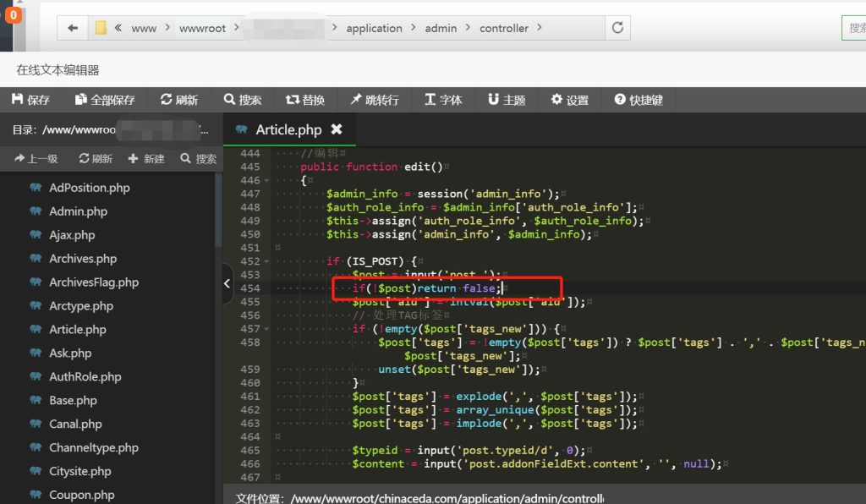
Task: Open Coupon.php in file list
Action: point(82,496)
